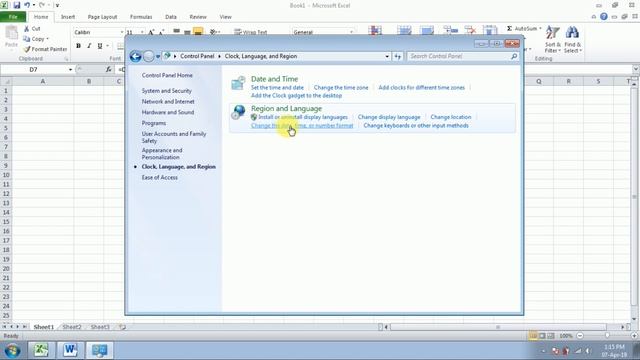
Task: Click the Sort & Filter icon
Action: click(552, 33)
